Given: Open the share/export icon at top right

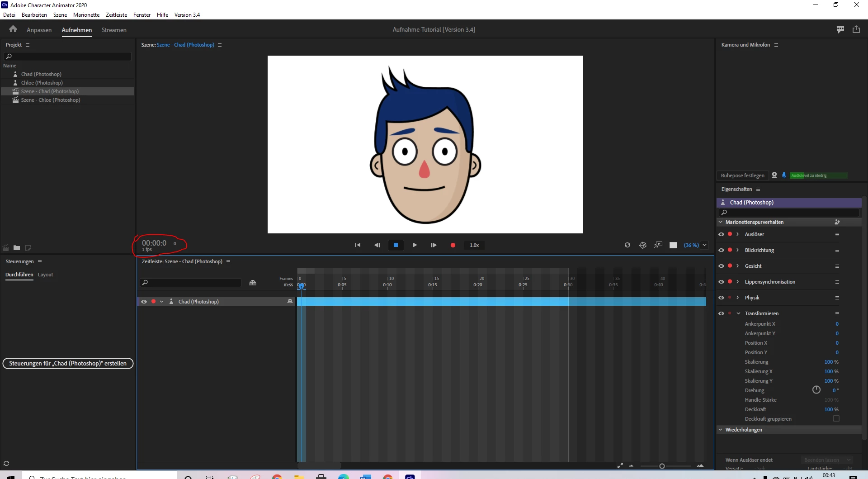Looking at the screenshot, I should coord(856,29).
